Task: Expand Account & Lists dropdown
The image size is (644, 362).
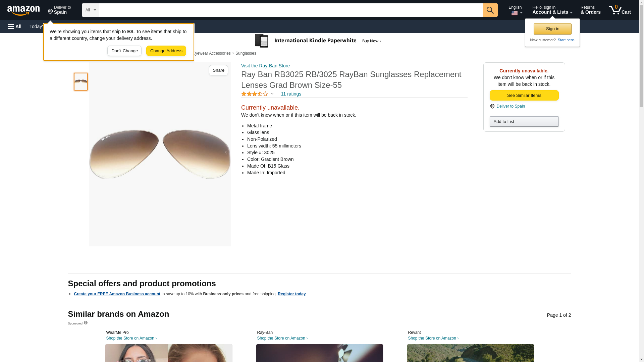Action: click(x=552, y=10)
